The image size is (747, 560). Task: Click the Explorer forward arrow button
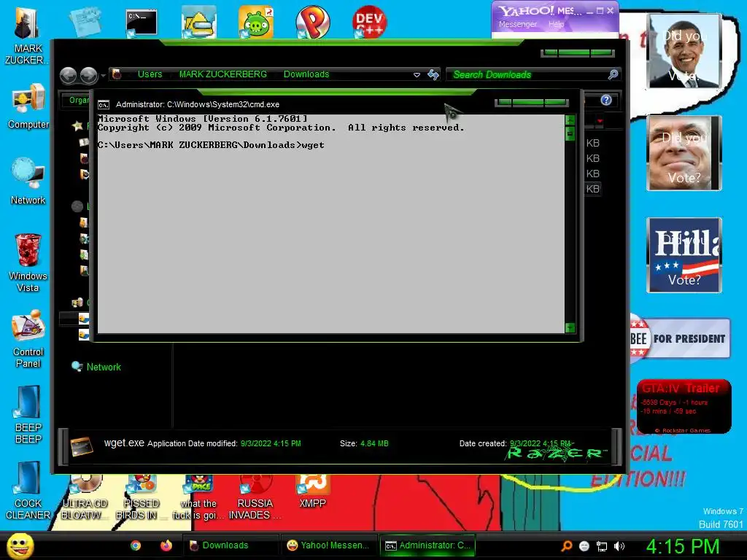[88, 75]
